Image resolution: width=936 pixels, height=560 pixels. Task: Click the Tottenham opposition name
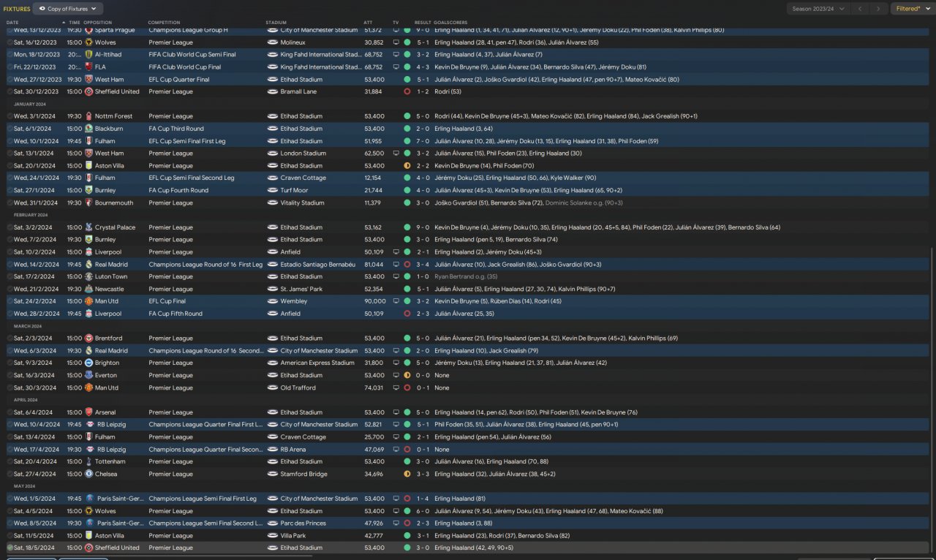coord(112,462)
